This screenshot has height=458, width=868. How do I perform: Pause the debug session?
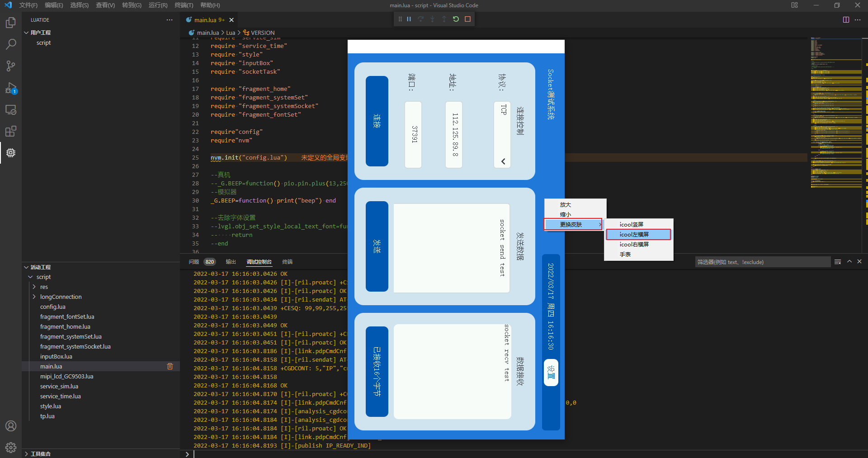(x=409, y=19)
